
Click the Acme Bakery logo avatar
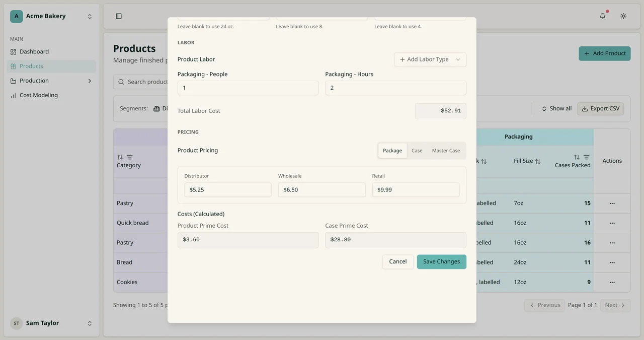point(17,16)
